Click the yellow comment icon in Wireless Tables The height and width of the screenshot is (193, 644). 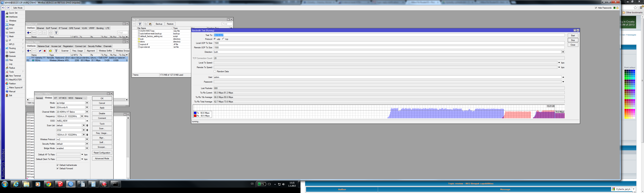[50, 51]
